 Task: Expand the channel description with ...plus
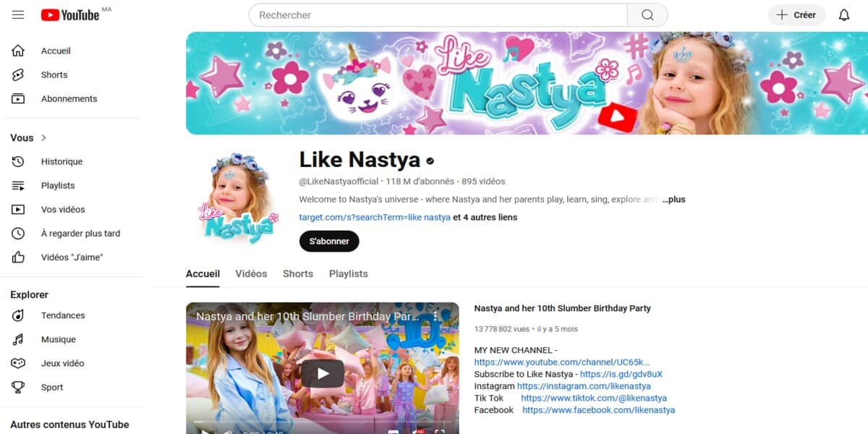(x=673, y=199)
